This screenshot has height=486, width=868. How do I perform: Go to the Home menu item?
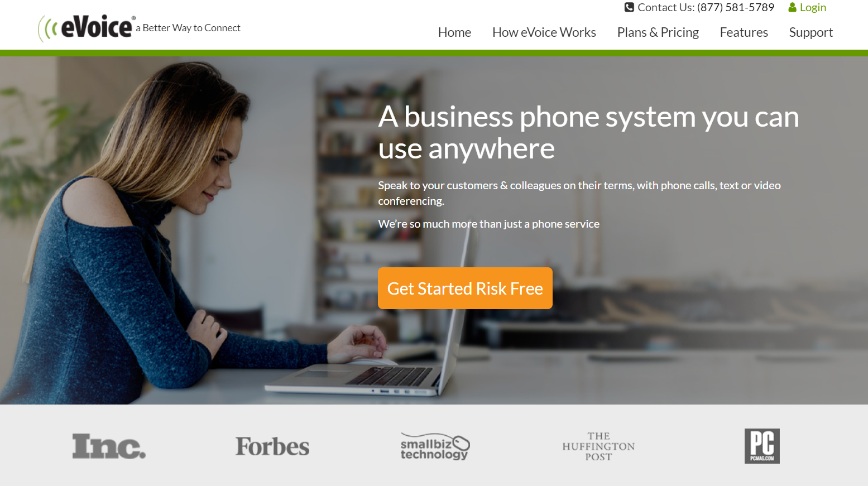[454, 32]
